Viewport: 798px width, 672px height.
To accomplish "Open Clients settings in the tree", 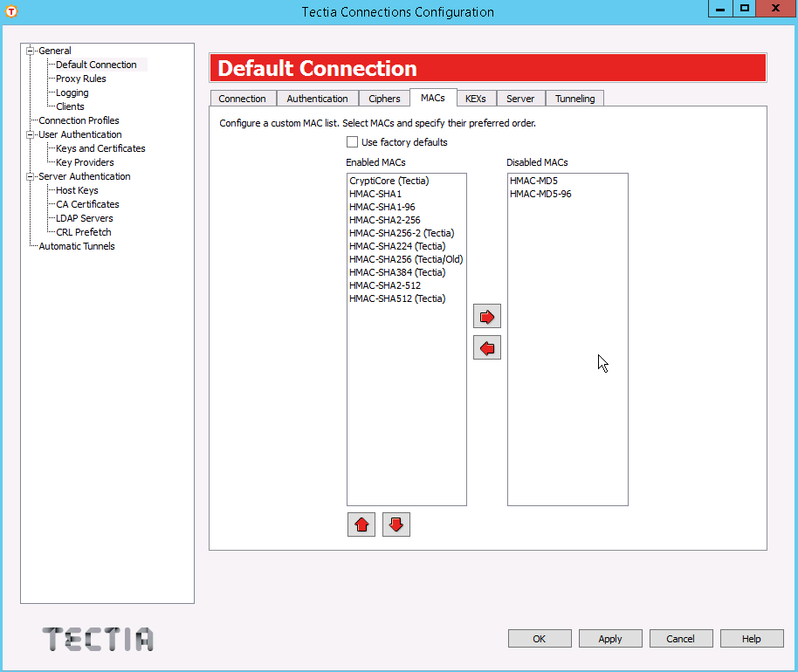I will [x=70, y=106].
